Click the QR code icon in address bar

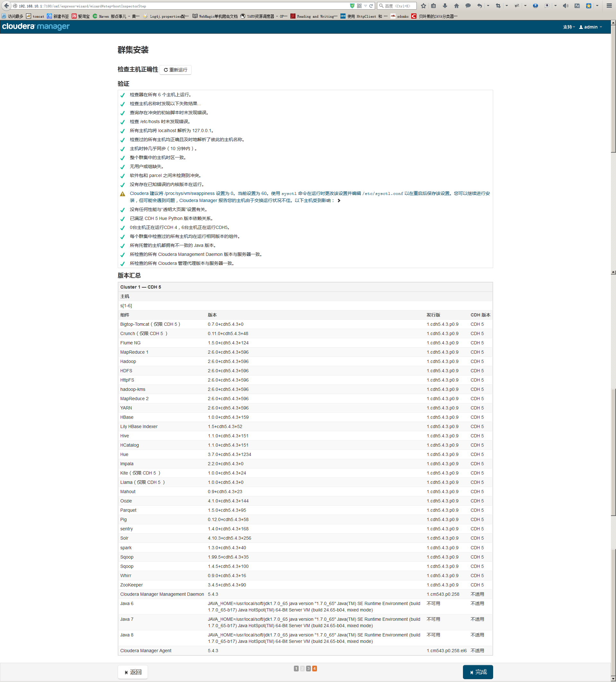click(x=359, y=6)
